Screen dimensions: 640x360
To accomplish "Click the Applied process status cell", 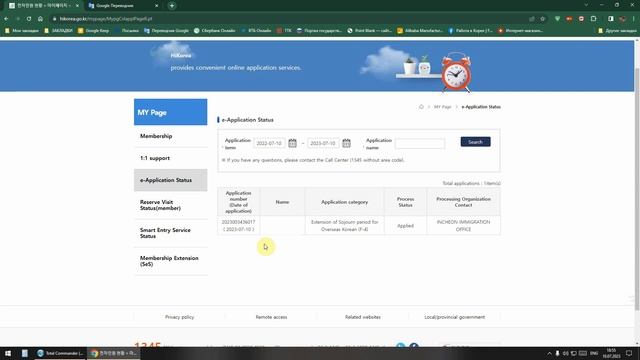I will (405, 226).
